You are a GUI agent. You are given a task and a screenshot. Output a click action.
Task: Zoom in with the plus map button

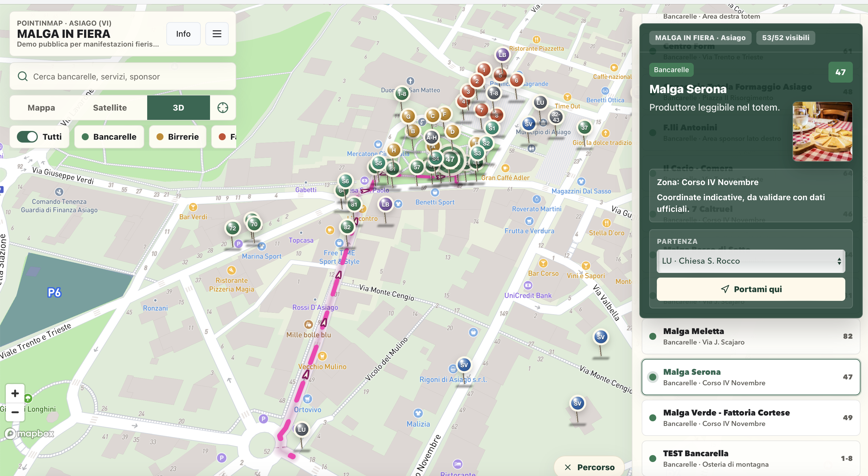(x=15, y=393)
